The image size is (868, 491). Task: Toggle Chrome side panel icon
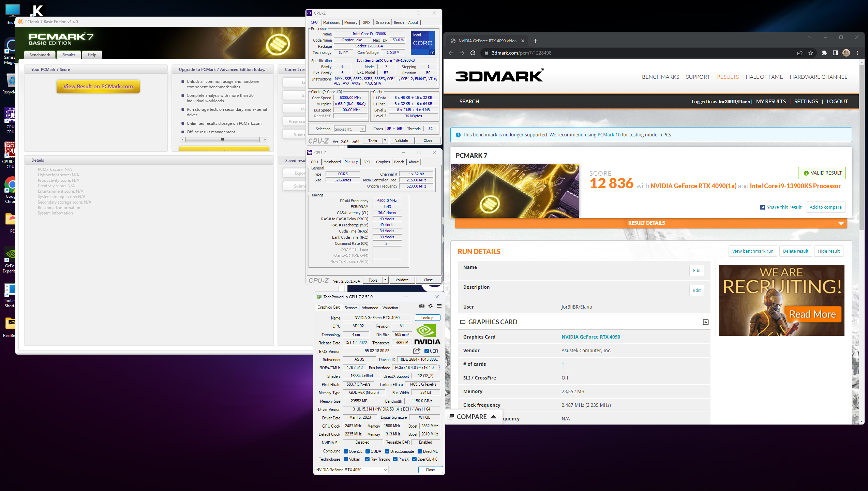[835, 53]
